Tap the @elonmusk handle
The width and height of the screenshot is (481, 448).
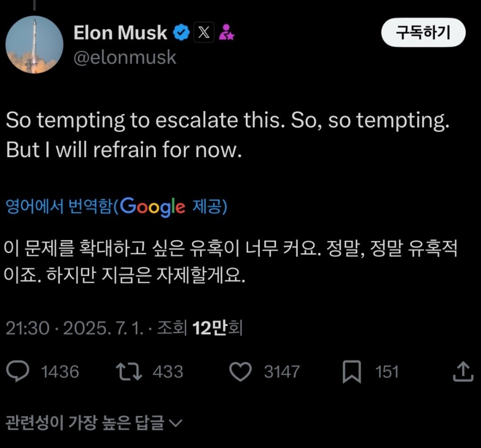click(x=125, y=58)
